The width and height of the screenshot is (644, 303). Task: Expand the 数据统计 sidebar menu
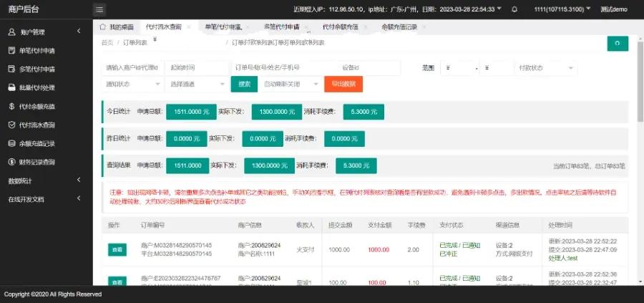79,180
